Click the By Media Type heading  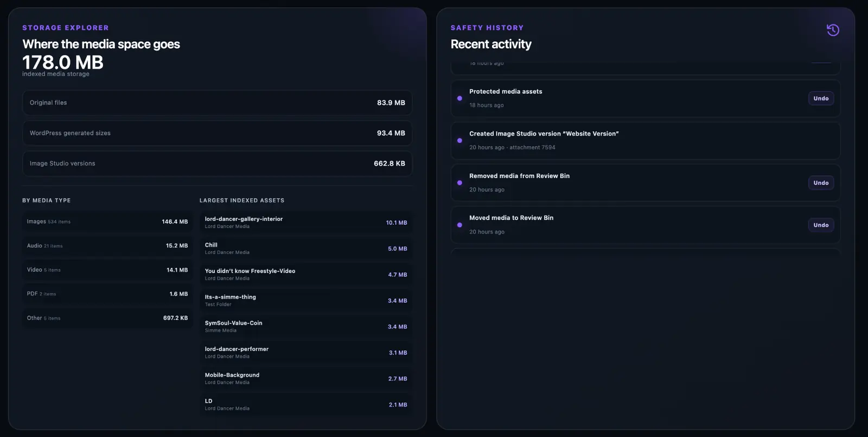pyautogui.click(x=47, y=200)
